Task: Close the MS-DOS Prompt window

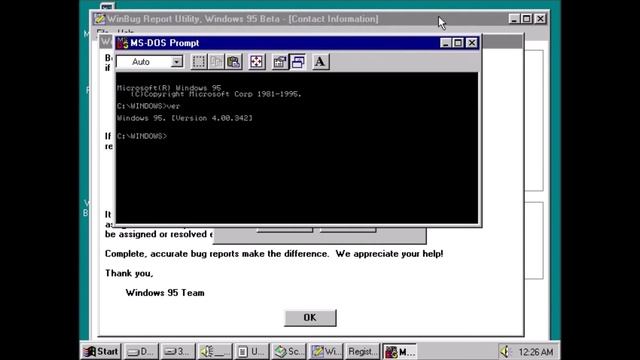Action: coord(472,43)
